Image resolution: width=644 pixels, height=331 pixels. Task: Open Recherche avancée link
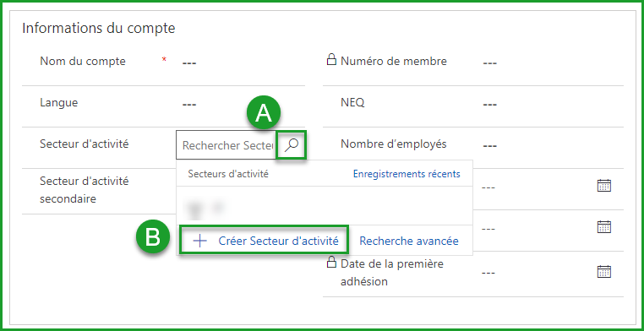(x=409, y=241)
